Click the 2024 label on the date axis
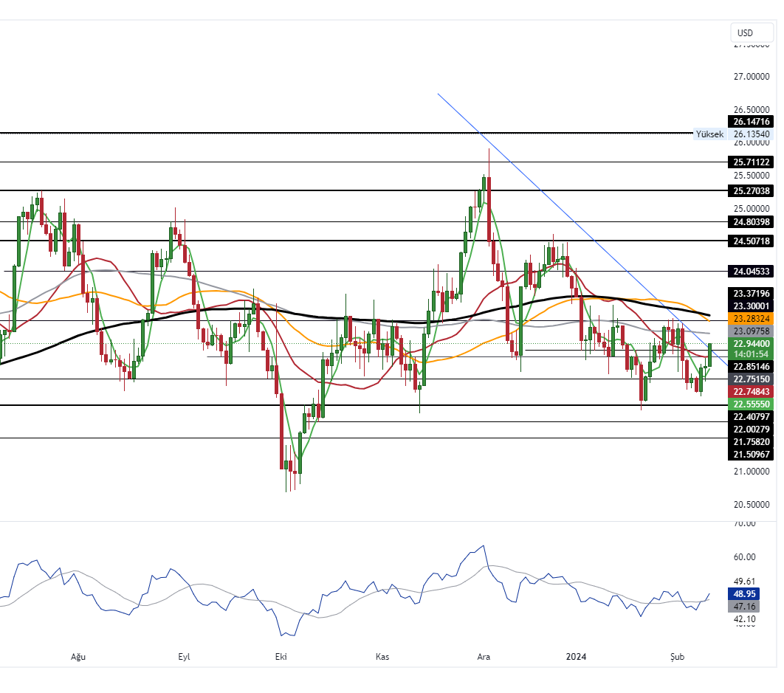Viewport: 784px width, 693px height. click(x=575, y=656)
